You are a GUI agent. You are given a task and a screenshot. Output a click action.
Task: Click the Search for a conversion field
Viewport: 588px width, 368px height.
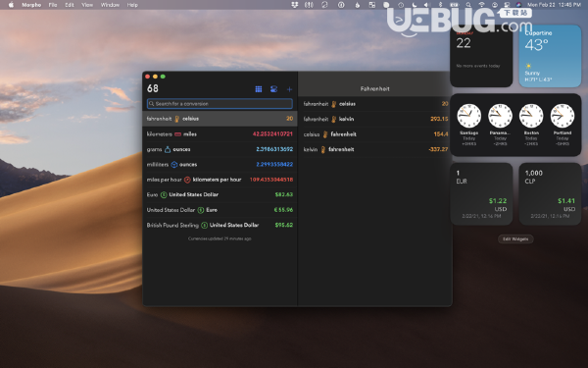[220, 104]
